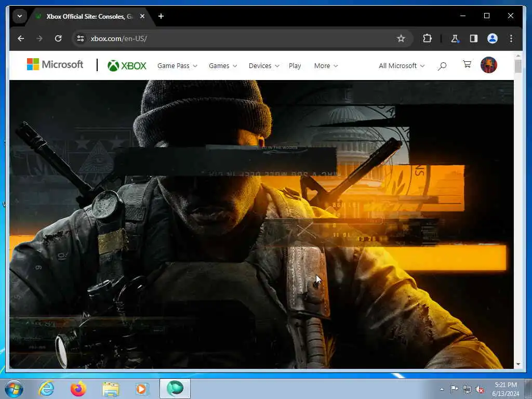532x399 pixels.
Task: Open Windows Explorer folder icon
Action: click(x=111, y=389)
